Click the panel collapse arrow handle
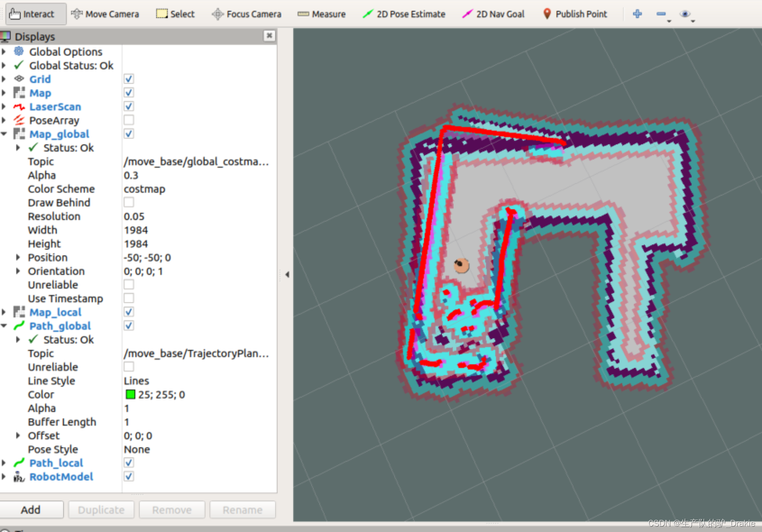This screenshot has width=762, height=532. (x=287, y=274)
